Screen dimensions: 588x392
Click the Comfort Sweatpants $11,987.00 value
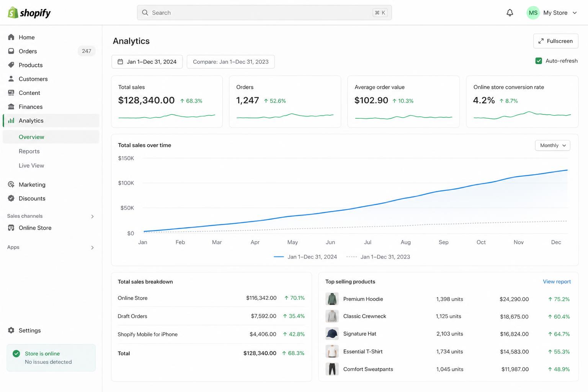point(515,369)
